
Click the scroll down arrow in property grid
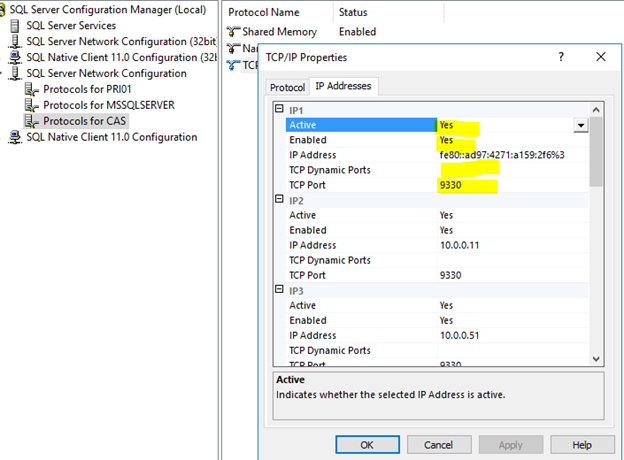[x=596, y=359]
